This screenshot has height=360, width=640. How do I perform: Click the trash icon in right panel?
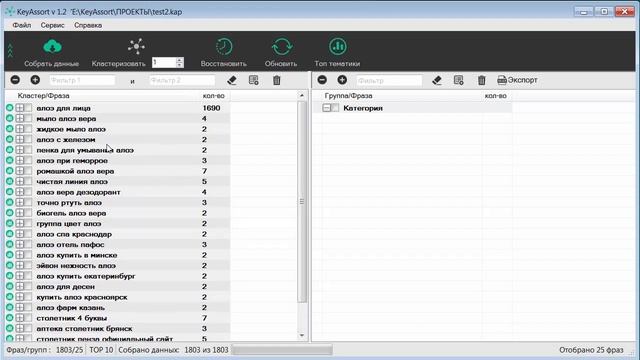point(482,80)
